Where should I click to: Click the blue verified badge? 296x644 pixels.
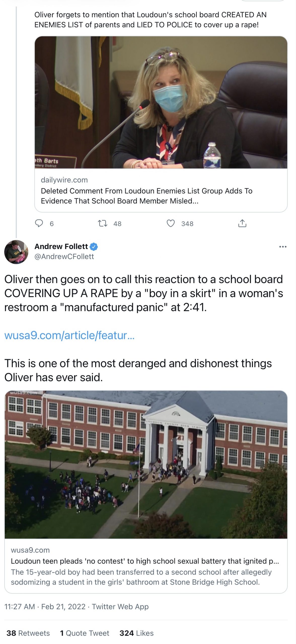click(94, 247)
